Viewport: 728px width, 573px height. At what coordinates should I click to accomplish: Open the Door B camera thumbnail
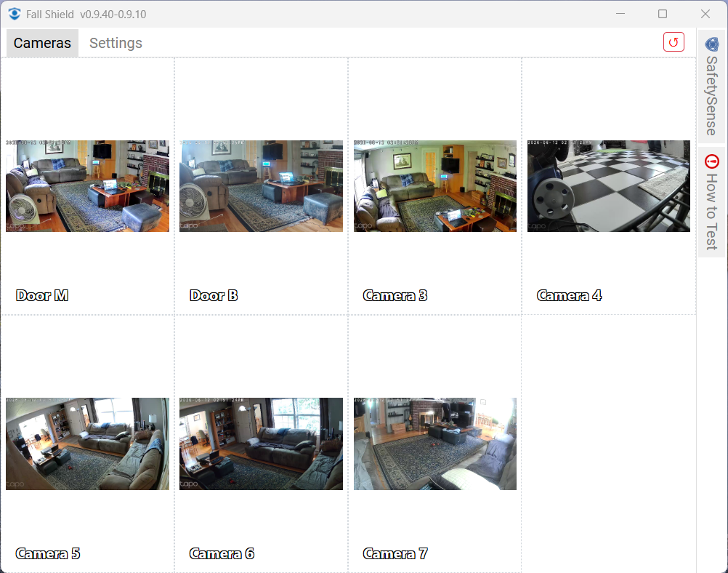[x=261, y=186]
